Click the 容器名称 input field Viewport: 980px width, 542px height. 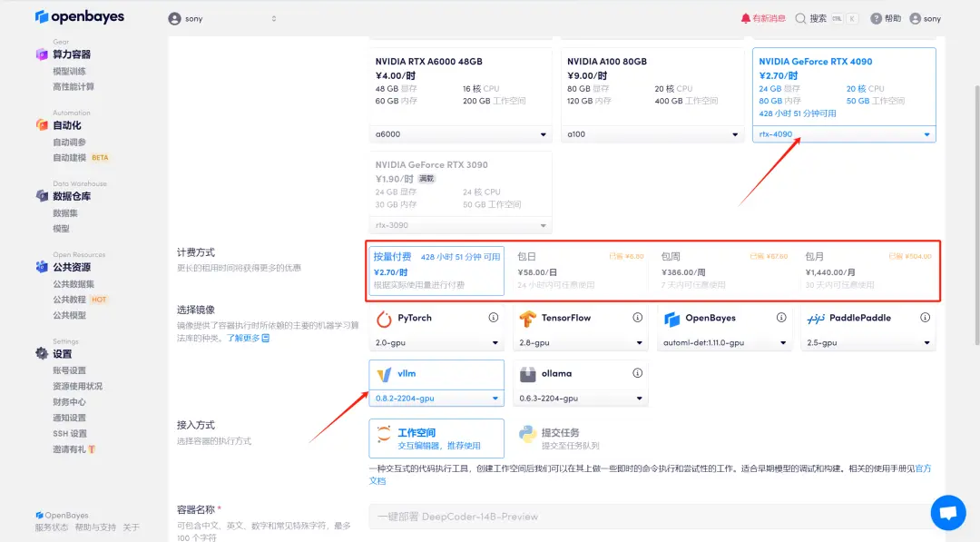tap(652, 517)
